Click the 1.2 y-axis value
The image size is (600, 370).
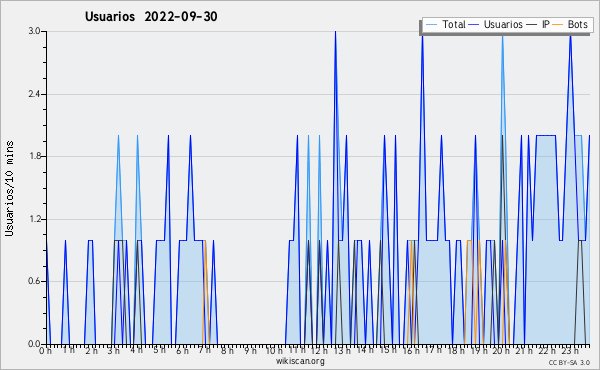[34, 219]
